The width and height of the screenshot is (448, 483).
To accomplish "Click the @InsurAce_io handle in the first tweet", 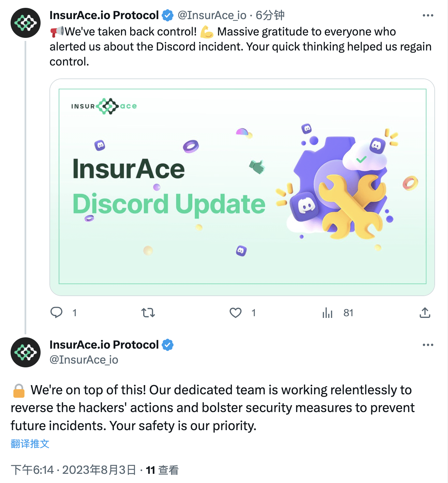I will coord(213,15).
